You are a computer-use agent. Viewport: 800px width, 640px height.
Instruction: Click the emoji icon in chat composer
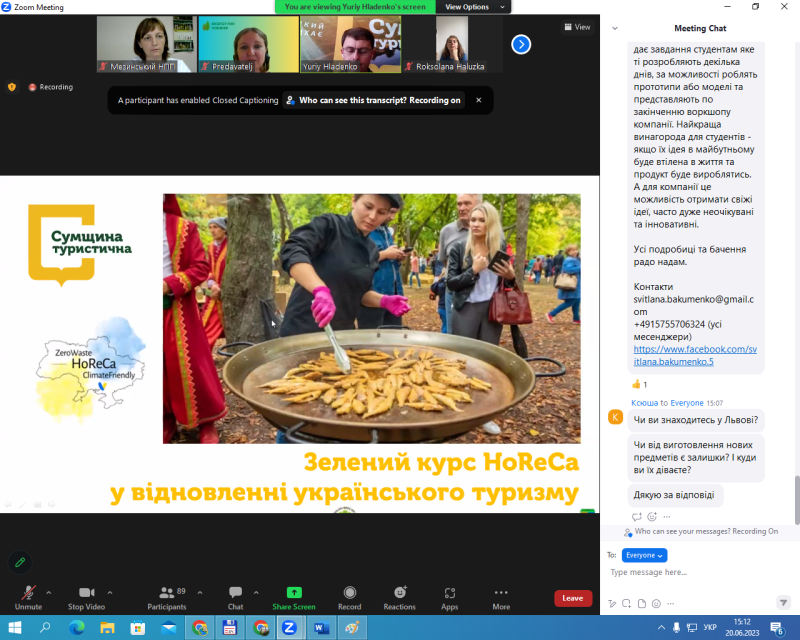pyautogui.click(x=658, y=602)
